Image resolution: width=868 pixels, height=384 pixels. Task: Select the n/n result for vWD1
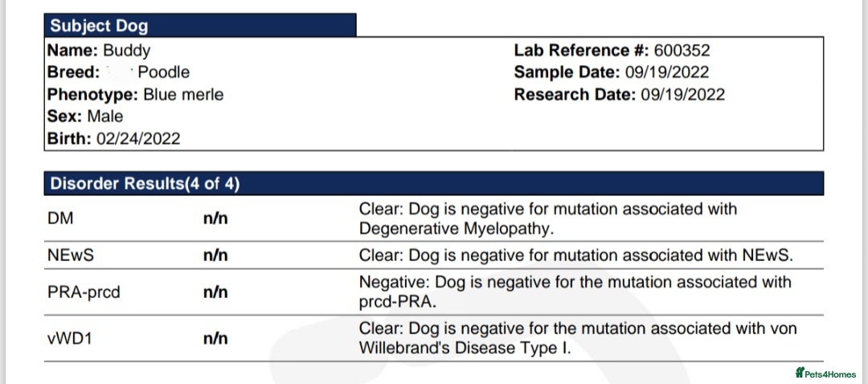tap(215, 338)
